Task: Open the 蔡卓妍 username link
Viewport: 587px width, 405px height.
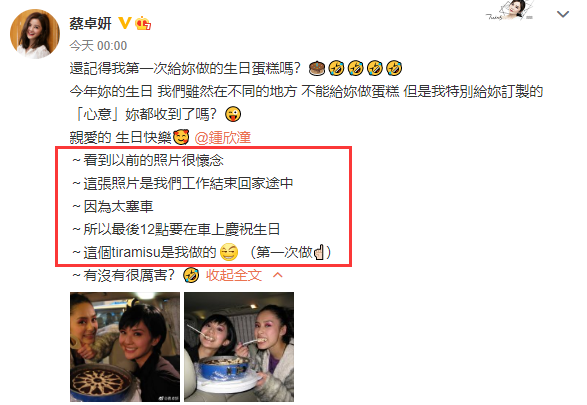Action: point(90,23)
